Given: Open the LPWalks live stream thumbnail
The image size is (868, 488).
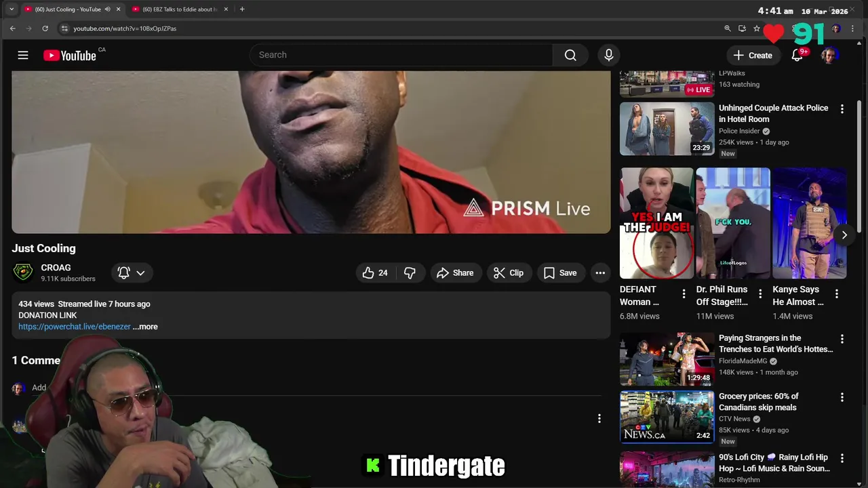Looking at the screenshot, I should tap(667, 84).
